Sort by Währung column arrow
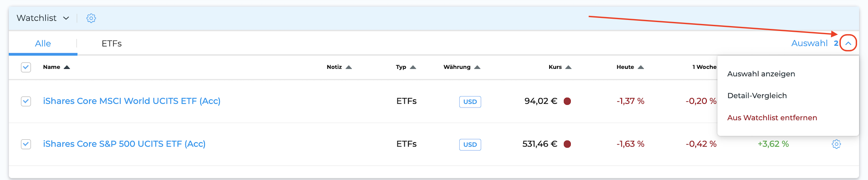This screenshot has height=180, width=868. (x=478, y=67)
